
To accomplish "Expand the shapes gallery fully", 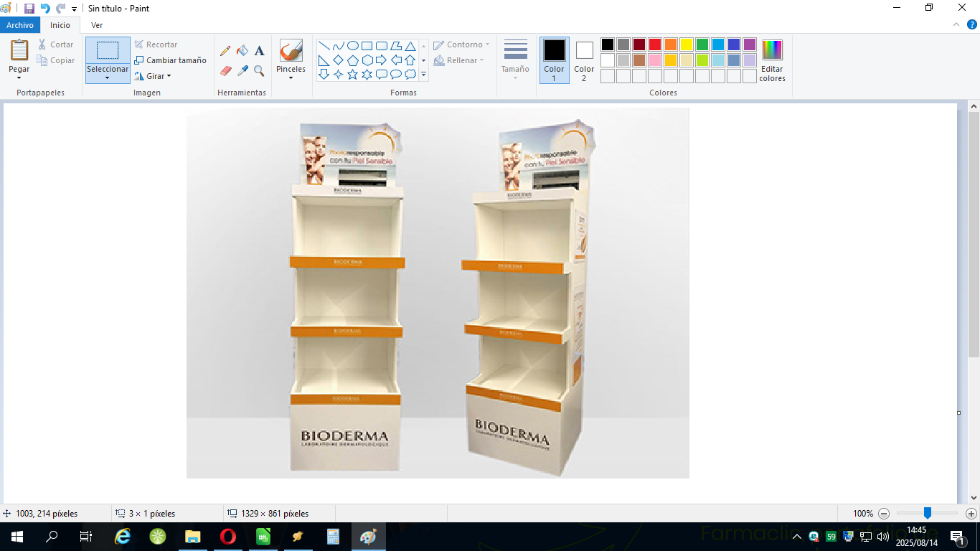I will (423, 75).
